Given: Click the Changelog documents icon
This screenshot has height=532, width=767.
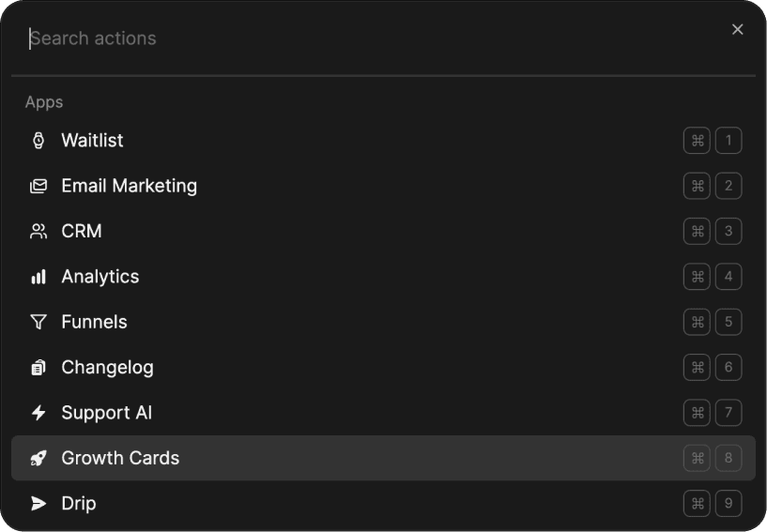Looking at the screenshot, I should pyautogui.click(x=38, y=368).
